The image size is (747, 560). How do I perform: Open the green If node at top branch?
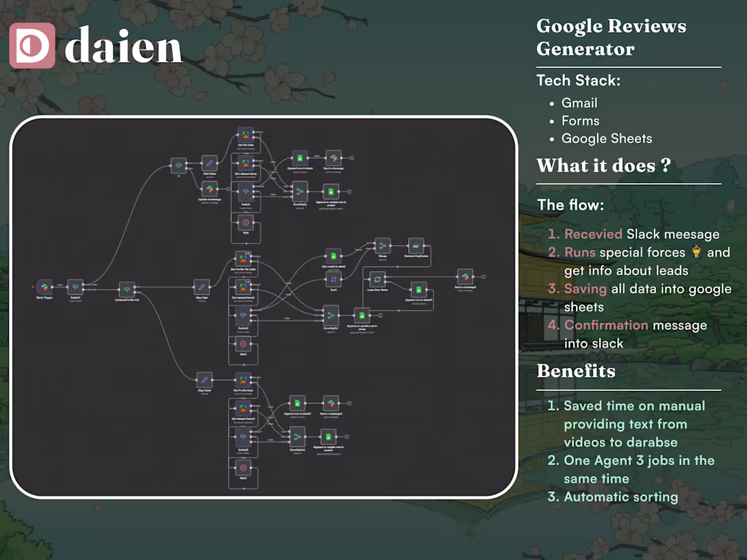click(x=179, y=166)
